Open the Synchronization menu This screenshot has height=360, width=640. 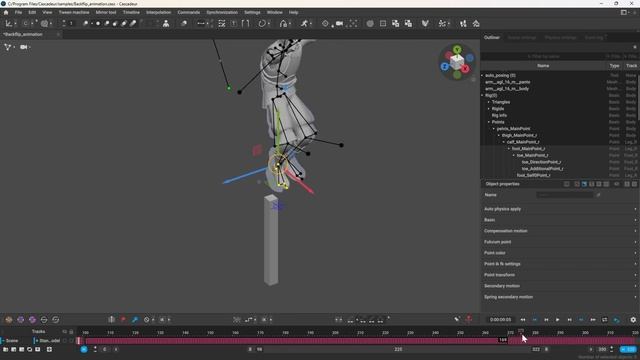pyautogui.click(x=222, y=12)
